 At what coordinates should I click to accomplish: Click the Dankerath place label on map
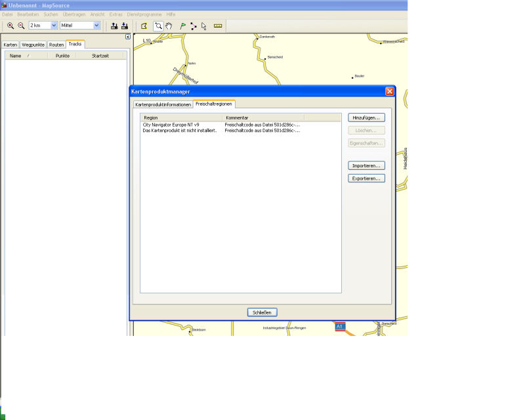(267, 37)
